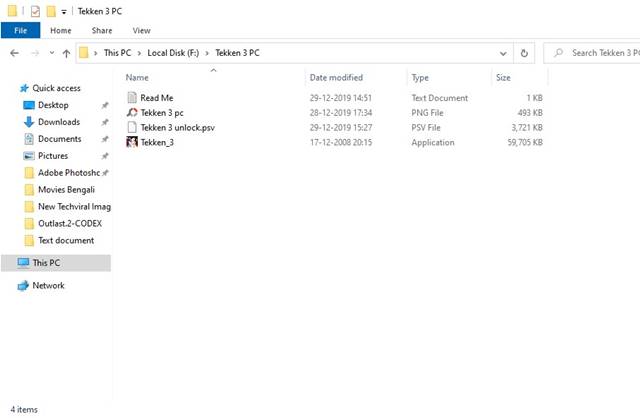Viewport: 640px width, 418px height.
Task: Expand chevron after This PC breadcrumb
Action: click(x=139, y=53)
